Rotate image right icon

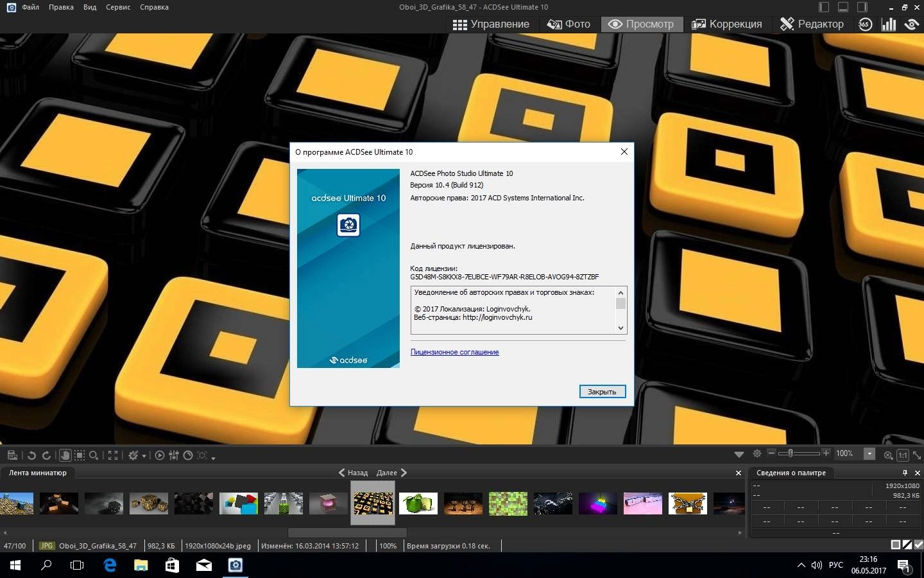[x=46, y=455]
